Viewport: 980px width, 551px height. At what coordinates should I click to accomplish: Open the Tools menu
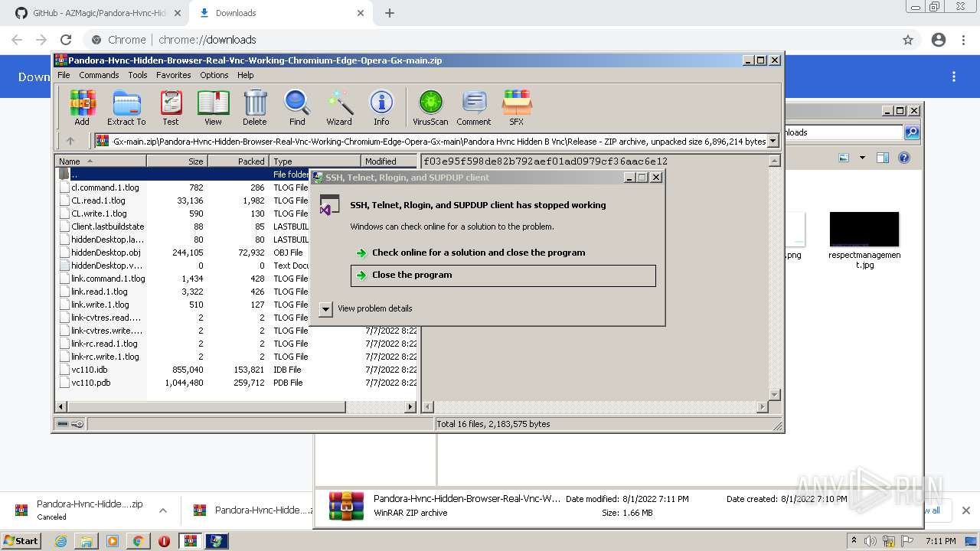click(x=138, y=75)
